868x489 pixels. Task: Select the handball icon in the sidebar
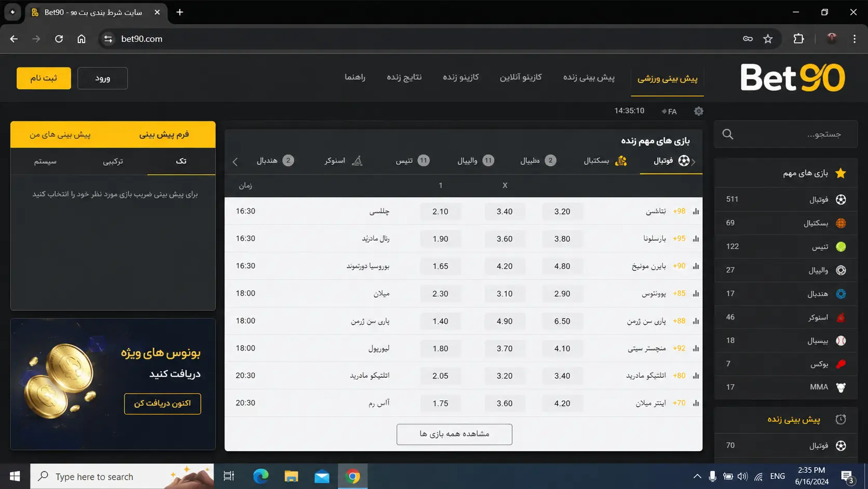[x=841, y=294]
